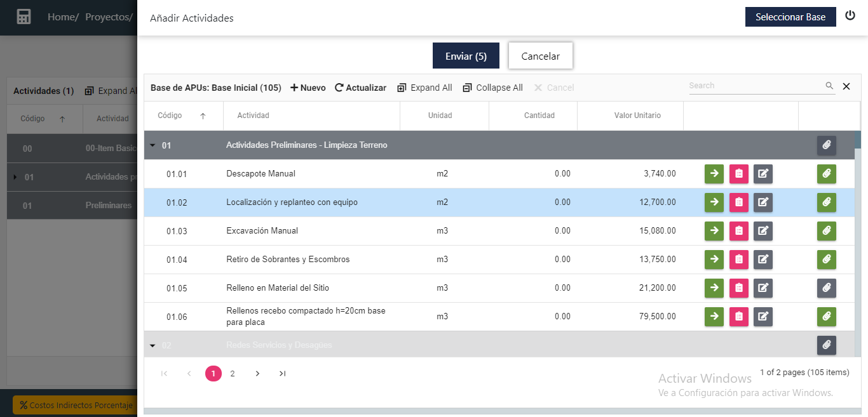Sort by Código column header
The height and width of the screenshot is (417, 868).
(170, 116)
